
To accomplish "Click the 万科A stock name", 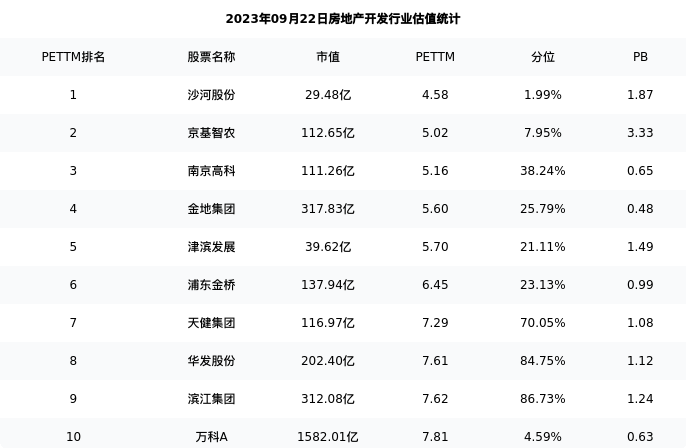I will click(x=211, y=437).
